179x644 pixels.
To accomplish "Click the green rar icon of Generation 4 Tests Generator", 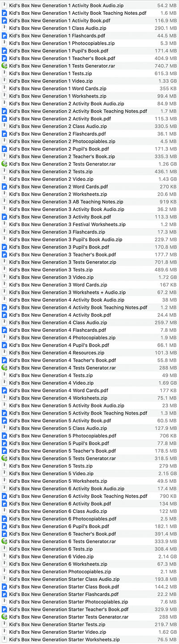I will [4, 368].
